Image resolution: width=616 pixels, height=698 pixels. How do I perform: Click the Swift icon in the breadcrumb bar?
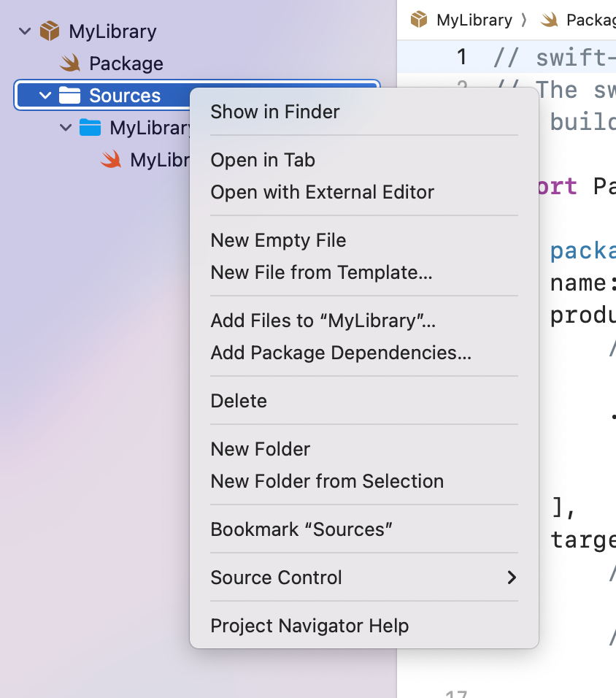(550, 20)
